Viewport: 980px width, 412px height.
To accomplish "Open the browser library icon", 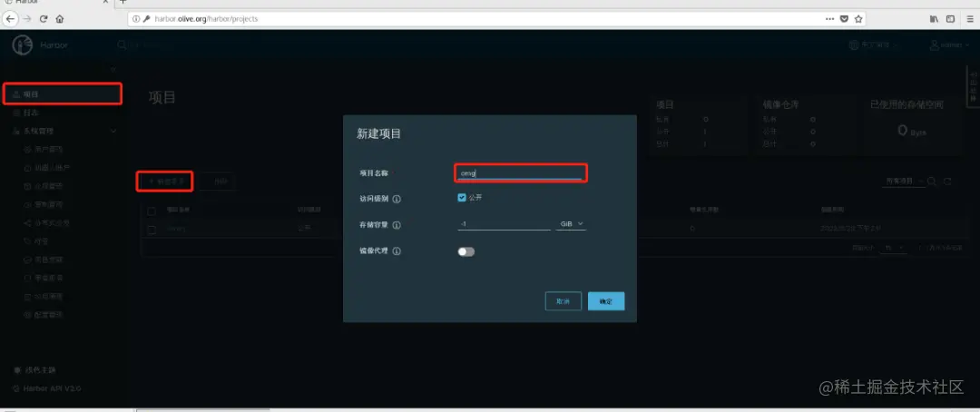I will click(935, 19).
